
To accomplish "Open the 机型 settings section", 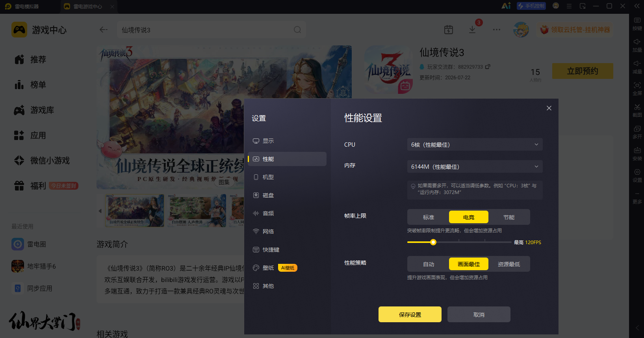I will click(x=287, y=177).
